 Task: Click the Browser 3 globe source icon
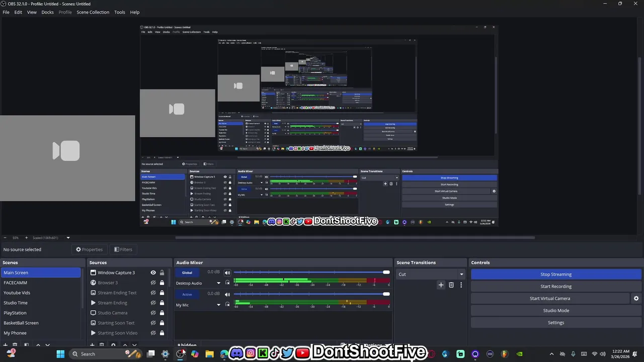93,283
